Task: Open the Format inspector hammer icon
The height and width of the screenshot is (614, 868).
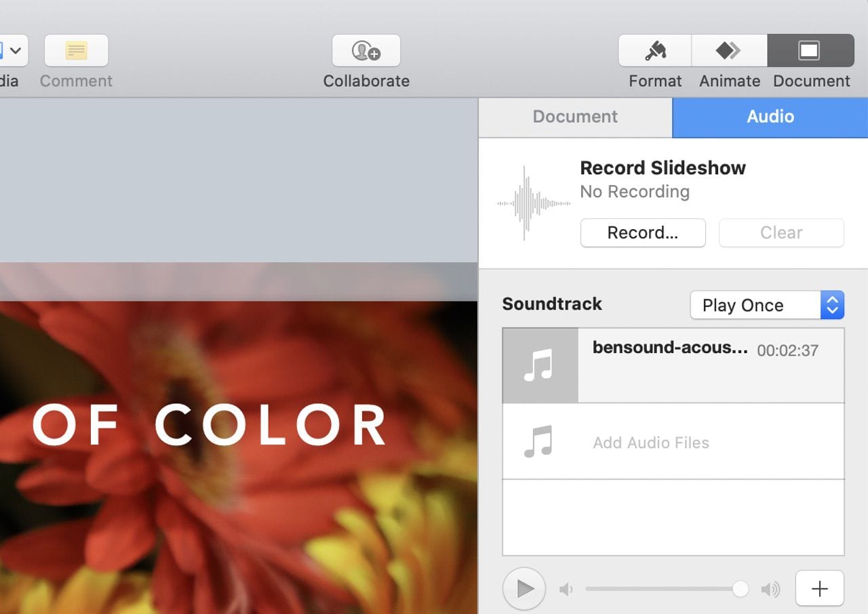Action: [655, 51]
